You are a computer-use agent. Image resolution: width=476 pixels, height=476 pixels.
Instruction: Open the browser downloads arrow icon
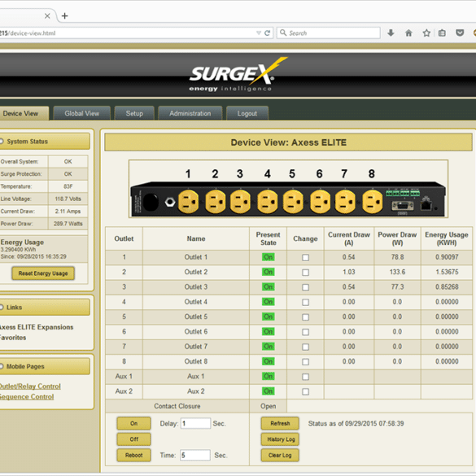pyautogui.click(x=391, y=33)
